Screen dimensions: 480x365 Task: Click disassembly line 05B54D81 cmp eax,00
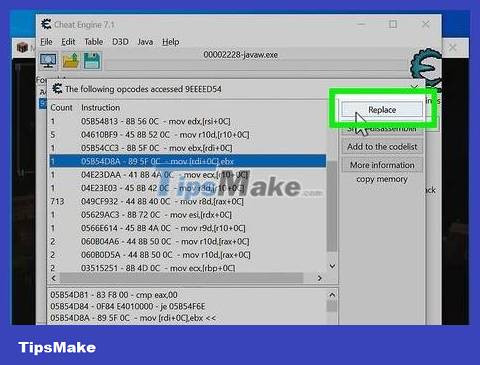(114, 295)
